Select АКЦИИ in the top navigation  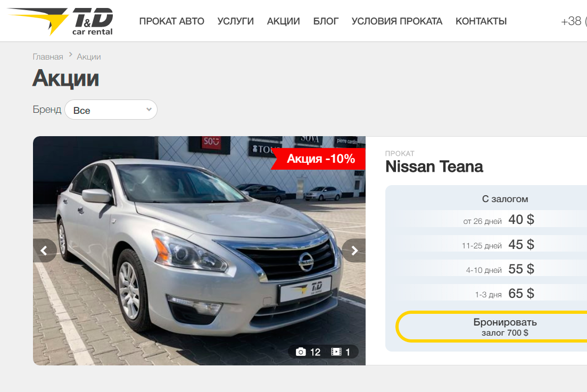(x=283, y=21)
